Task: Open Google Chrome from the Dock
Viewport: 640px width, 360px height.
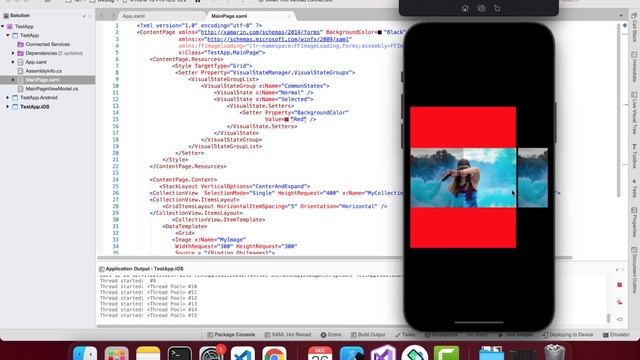Action: click(x=274, y=353)
